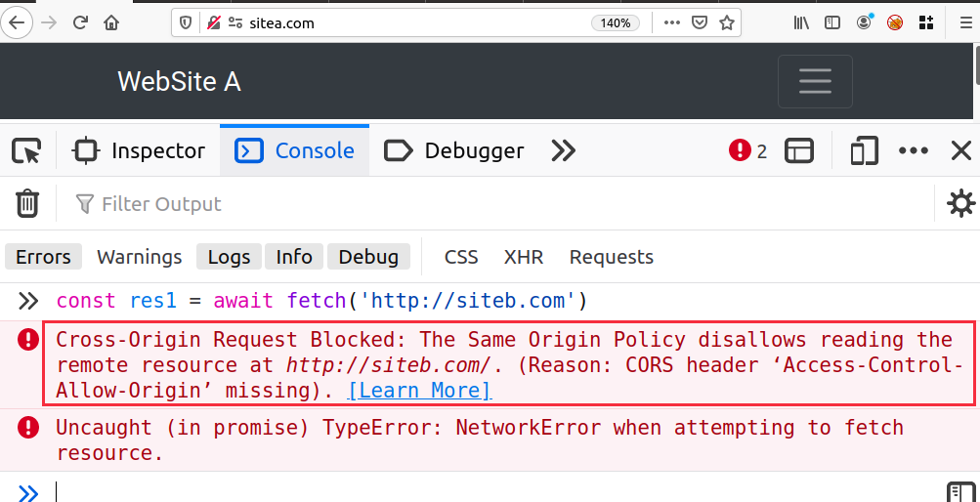Focus the Filter Output field
Image resolution: width=980 pixels, height=502 pixels.
[x=500, y=203]
